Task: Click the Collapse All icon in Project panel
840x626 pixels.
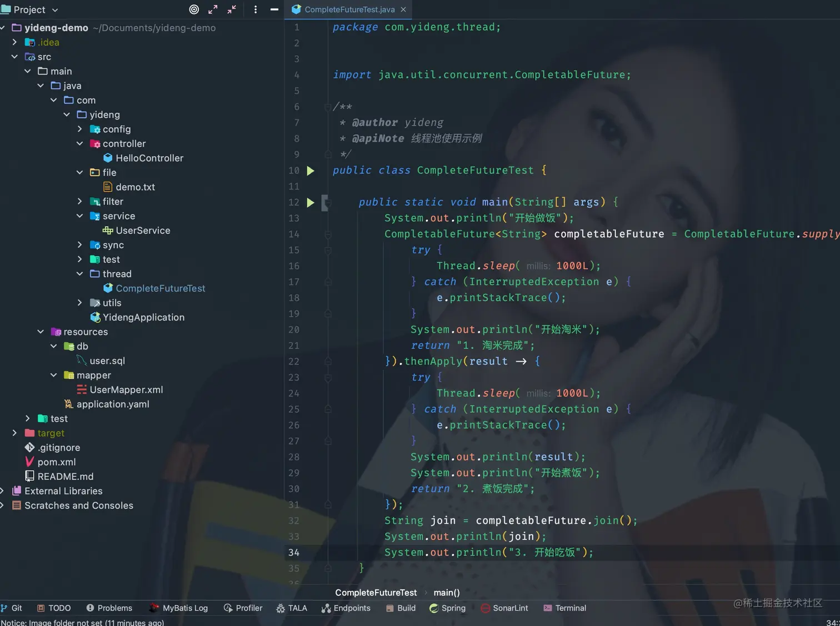Action: tap(232, 9)
